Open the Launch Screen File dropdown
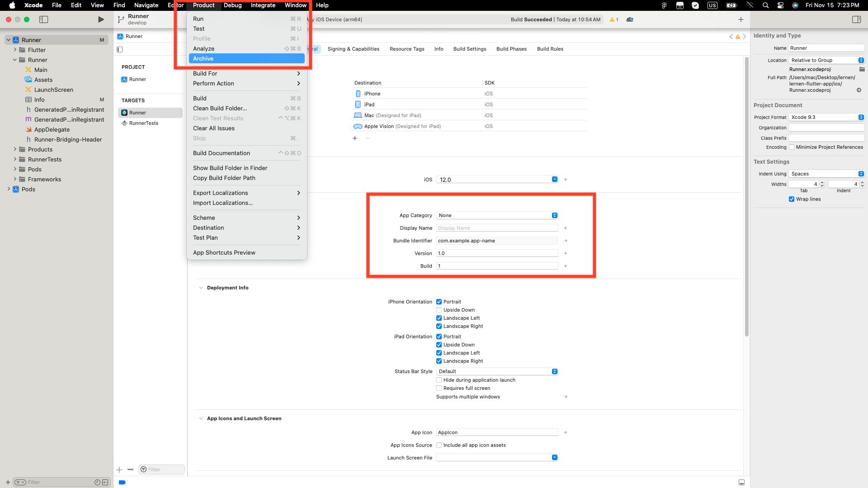 coord(497,457)
